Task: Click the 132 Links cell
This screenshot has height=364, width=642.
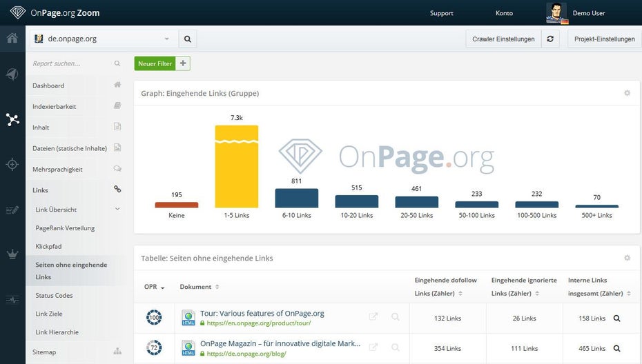Action: pyautogui.click(x=447, y=318)
